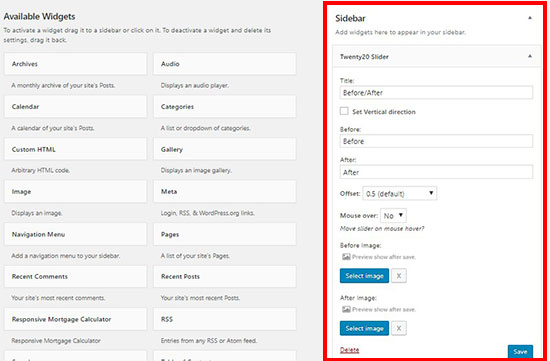Image resolution: width=550 pixels, height=361 pixels.
Task: Delete the Twenty20 Slider widget
Action: coord(349,350)
